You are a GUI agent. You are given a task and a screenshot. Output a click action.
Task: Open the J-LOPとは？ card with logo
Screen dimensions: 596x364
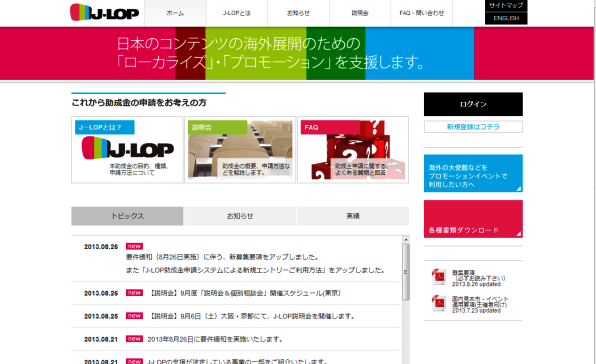coord(127,150)
